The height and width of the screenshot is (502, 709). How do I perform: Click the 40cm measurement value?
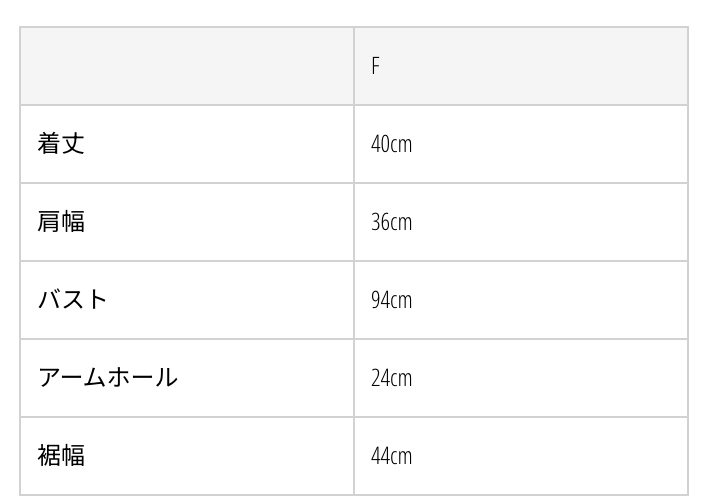coord(391,144)
